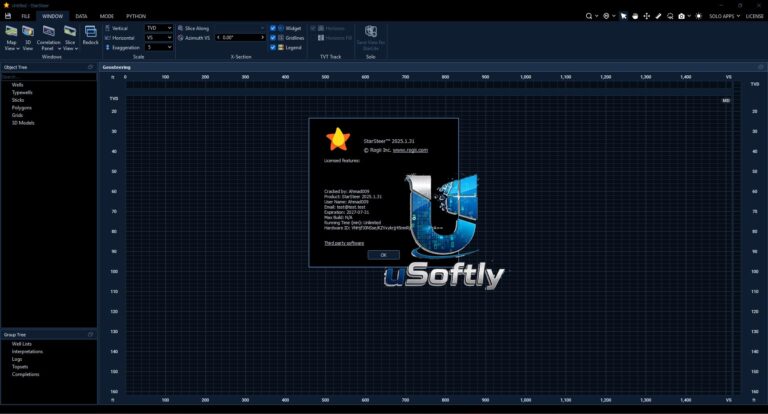Uncheck the Gridlines checkbox
This screenshot has height=414, width=768.
click(x=273, y=38)
